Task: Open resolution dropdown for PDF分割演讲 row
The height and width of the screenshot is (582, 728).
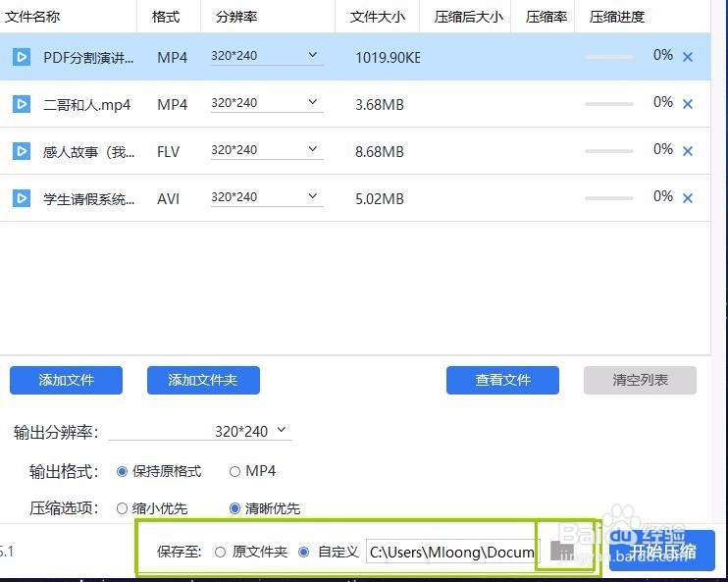Action: pyautogui.click(x=267, y=56)
